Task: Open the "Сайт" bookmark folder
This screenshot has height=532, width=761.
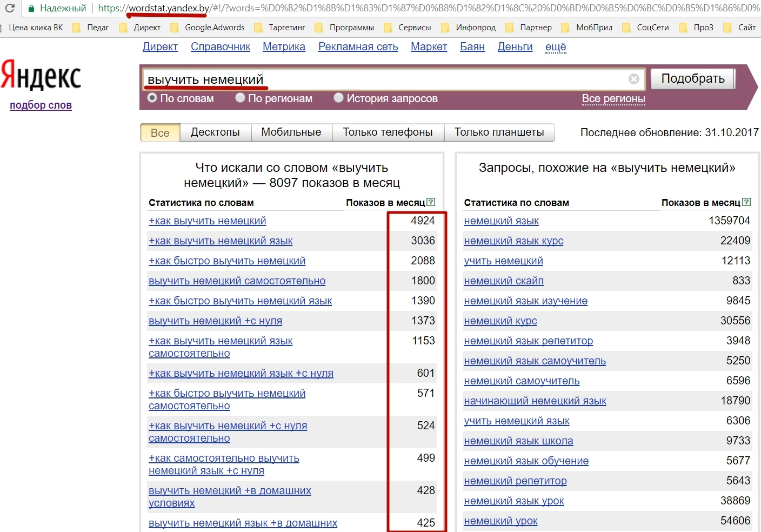Action: pyautogui.click(x=740, y=27)
